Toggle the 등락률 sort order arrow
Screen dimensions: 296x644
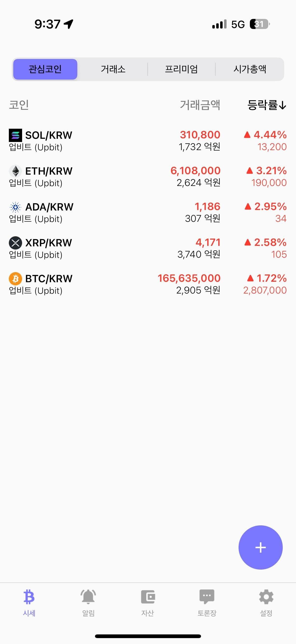coord(283,105)
